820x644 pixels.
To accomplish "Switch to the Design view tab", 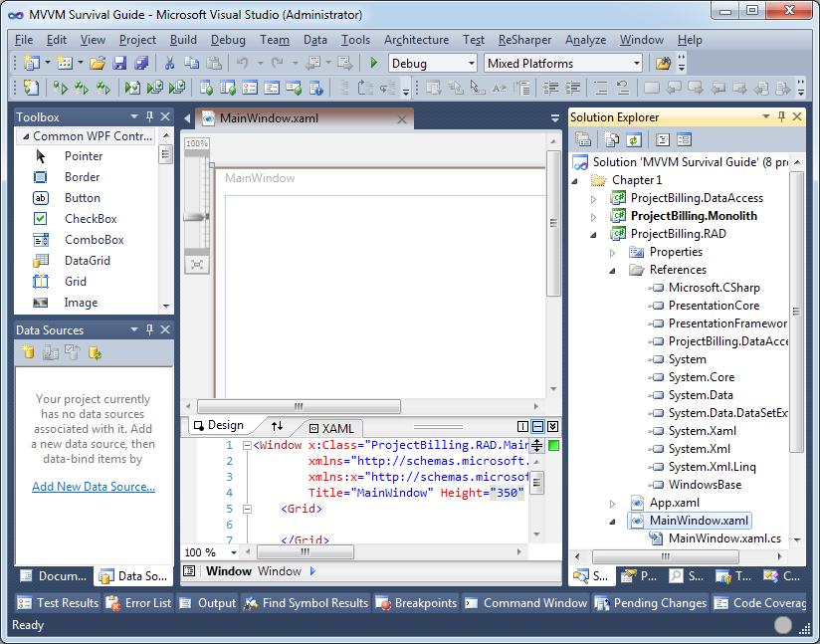I will click(219, 425).
